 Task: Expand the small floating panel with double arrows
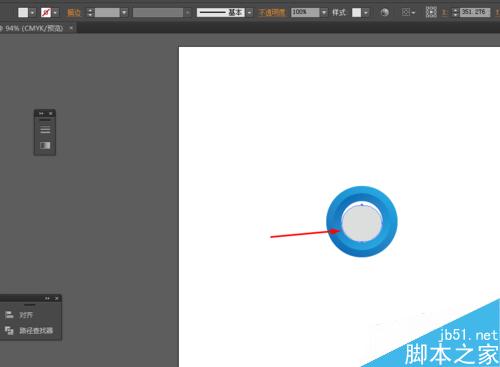click(41, 113)
